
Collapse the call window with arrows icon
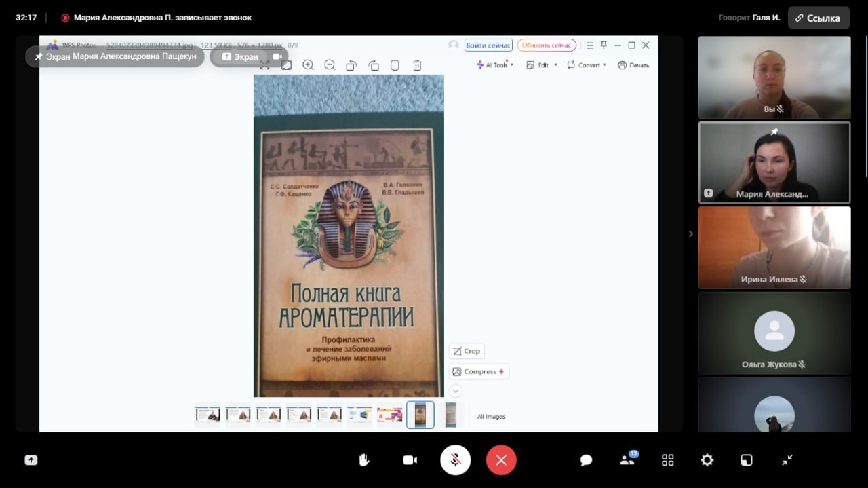[787, 460]
